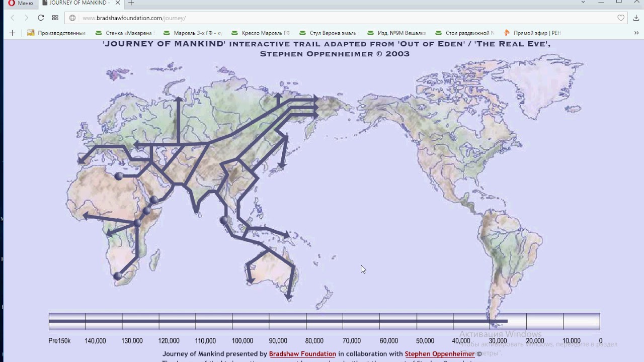Open Изд. №9М Вешалка bookmark
Image resolution: width=644 pixels, height=362 pixels.
click(x=396, y=33)
